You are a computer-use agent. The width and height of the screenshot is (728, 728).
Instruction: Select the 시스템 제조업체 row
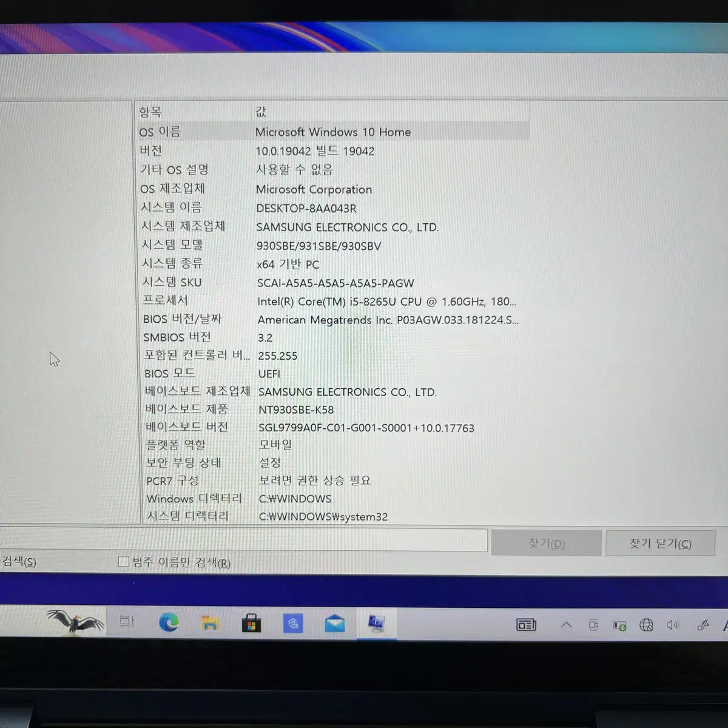pos(334,226)
